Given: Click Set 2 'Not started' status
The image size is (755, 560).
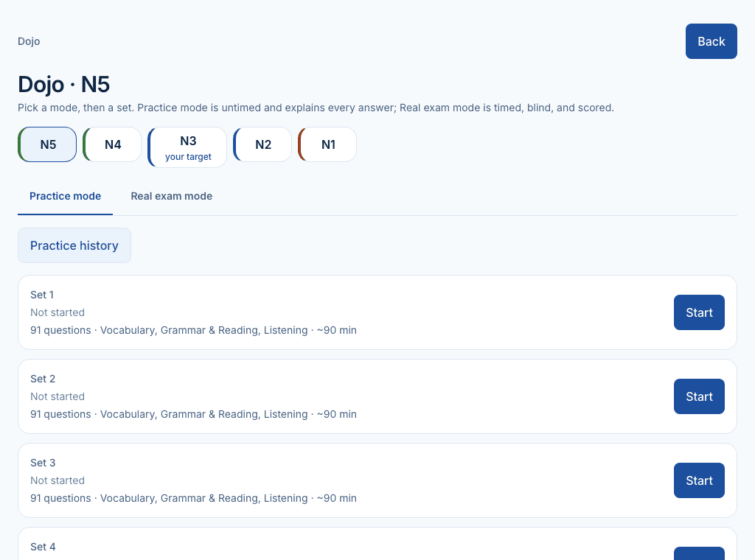Looking at the screenshot, I should pyautogui.click(x=58, y=396).
